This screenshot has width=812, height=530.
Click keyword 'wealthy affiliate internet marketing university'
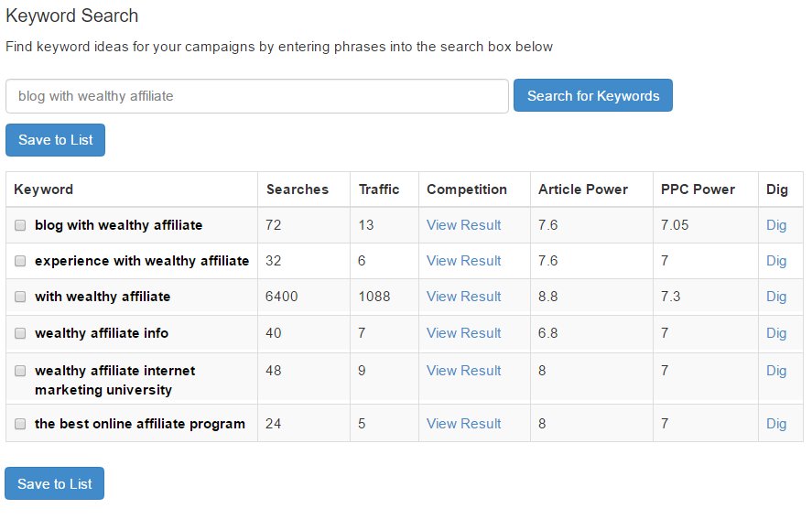pyautogui.click(x=115, y=380)
